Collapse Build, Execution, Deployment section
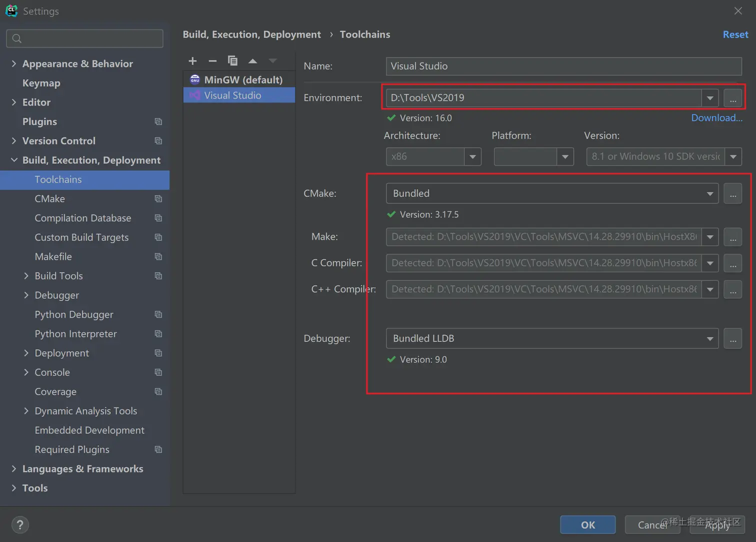The image size is (756, 542). click(x=14, y=160)
